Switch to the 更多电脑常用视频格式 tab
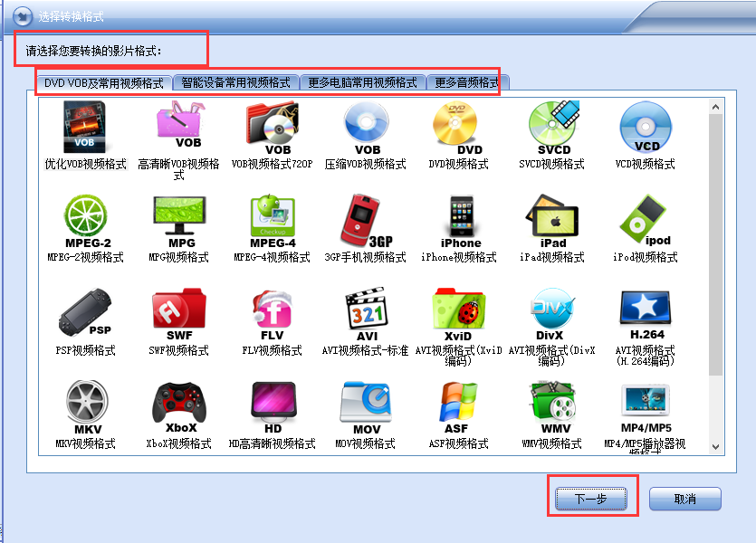756x543 pixels. click(362, 83)
